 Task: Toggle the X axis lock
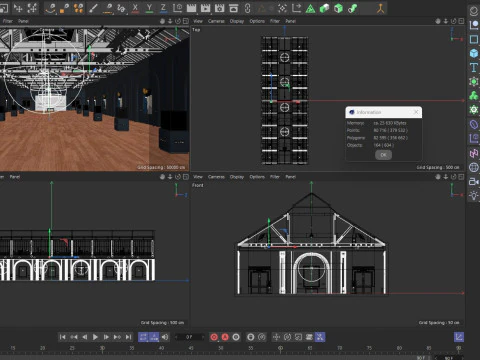(x=135, y=8)
